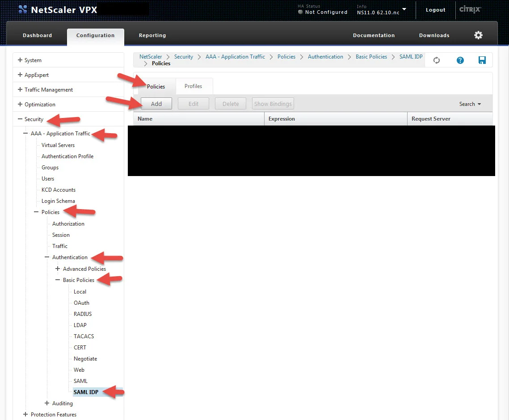The image size is (509, 420).
Task: Expand the Auditing node
Action: click(47, 403)
